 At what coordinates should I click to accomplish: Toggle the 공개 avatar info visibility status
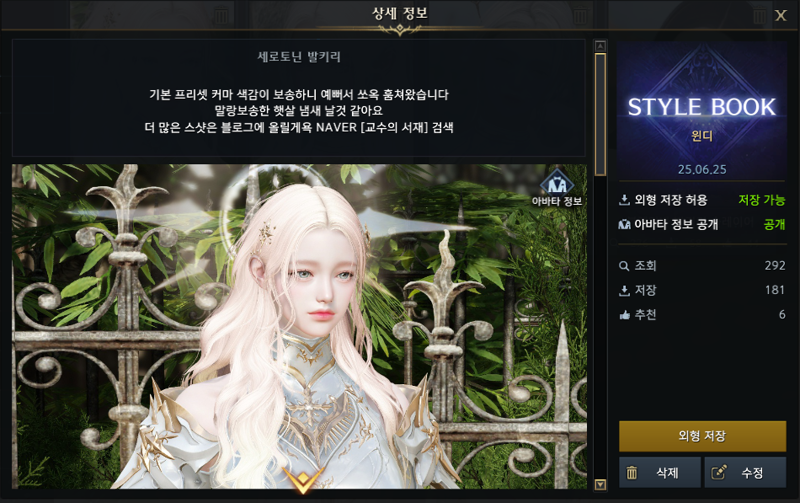[774, 224]
